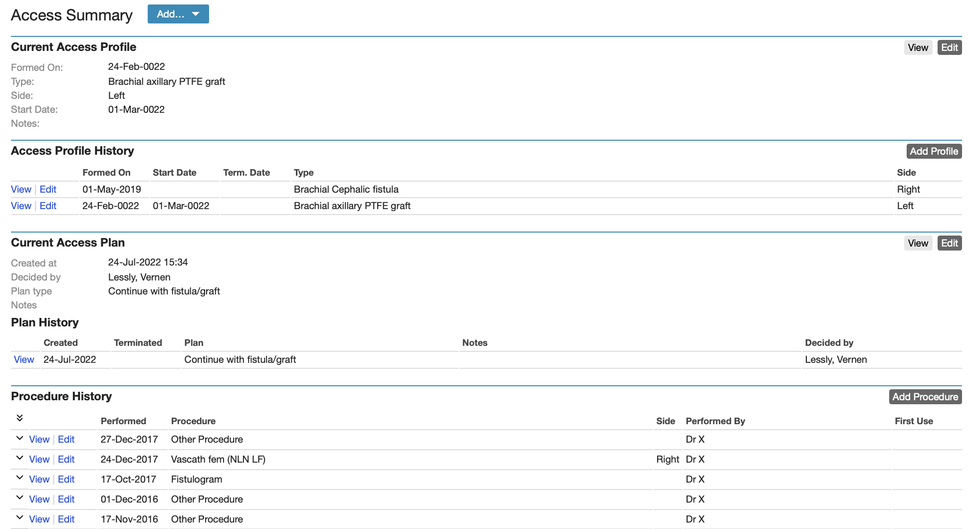View the 24-Jul-2022 plan entry

click(x=24, y=359)
